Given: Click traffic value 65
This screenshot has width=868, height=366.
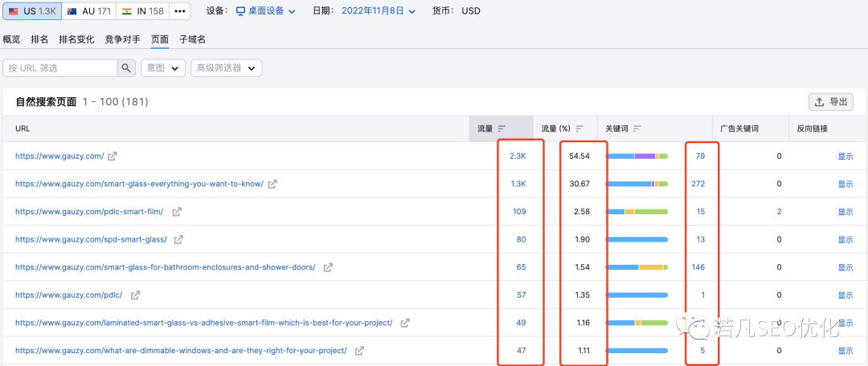Looking at the screenshot, I should 521,267.
